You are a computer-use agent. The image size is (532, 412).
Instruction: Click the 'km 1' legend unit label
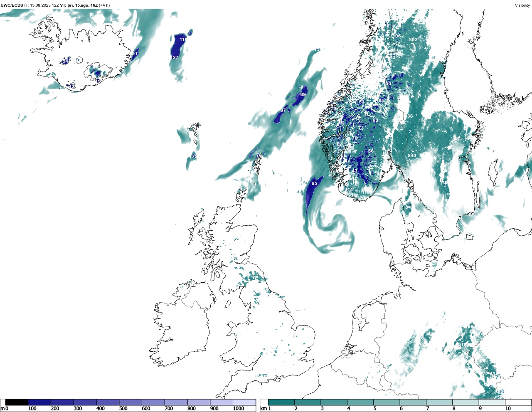(266, 409)
